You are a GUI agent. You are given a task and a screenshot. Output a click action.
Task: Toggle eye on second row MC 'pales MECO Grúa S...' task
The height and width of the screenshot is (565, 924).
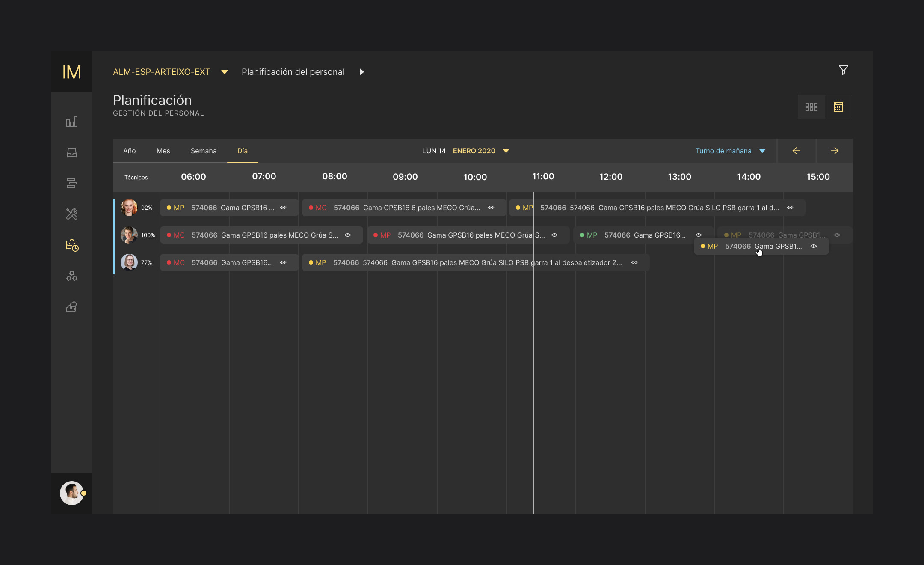(x=348, y=235)
